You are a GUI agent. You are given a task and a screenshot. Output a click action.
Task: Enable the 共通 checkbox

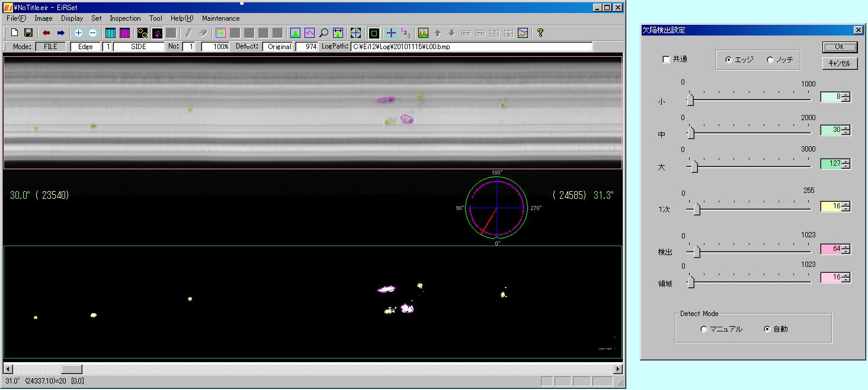tap(666, 60)
